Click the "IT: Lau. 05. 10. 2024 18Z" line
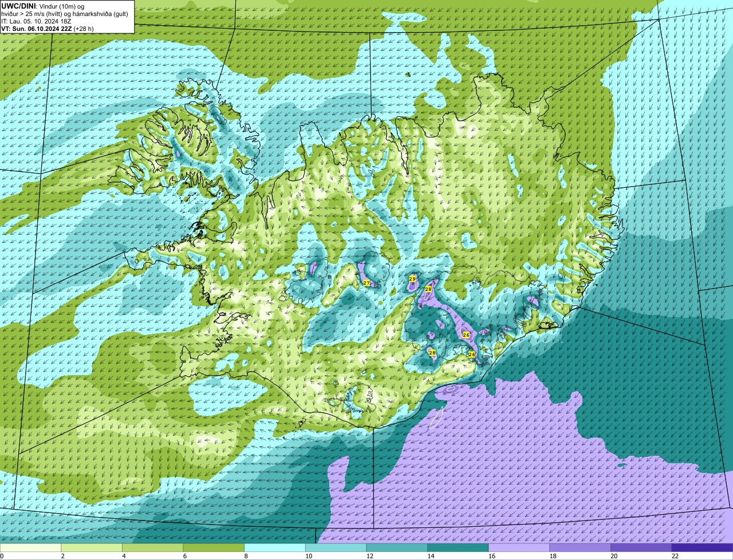The image size is (733, 560). pos(36,21)
